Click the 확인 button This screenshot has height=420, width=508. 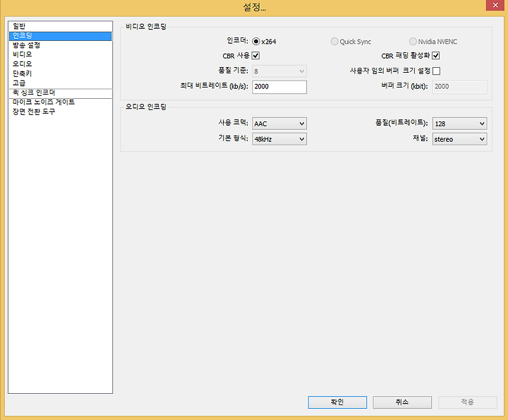click(x=337, y=402)
